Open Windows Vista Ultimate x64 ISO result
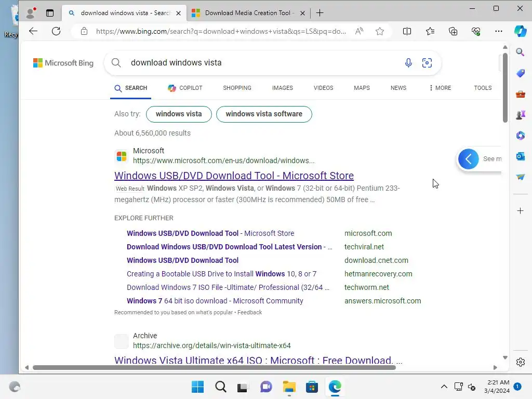The image size is (532, 399). tap(258, 360)
